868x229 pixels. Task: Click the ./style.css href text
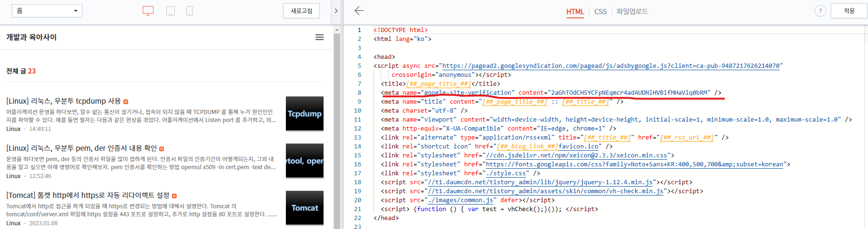[506, 173]
